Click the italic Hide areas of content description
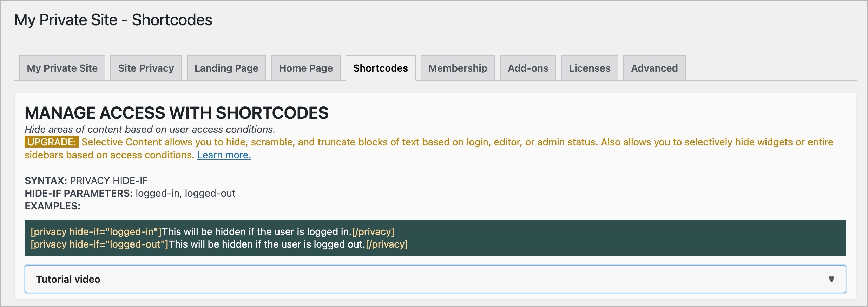The width and height of the screenshot is (868, 307). 150,130
